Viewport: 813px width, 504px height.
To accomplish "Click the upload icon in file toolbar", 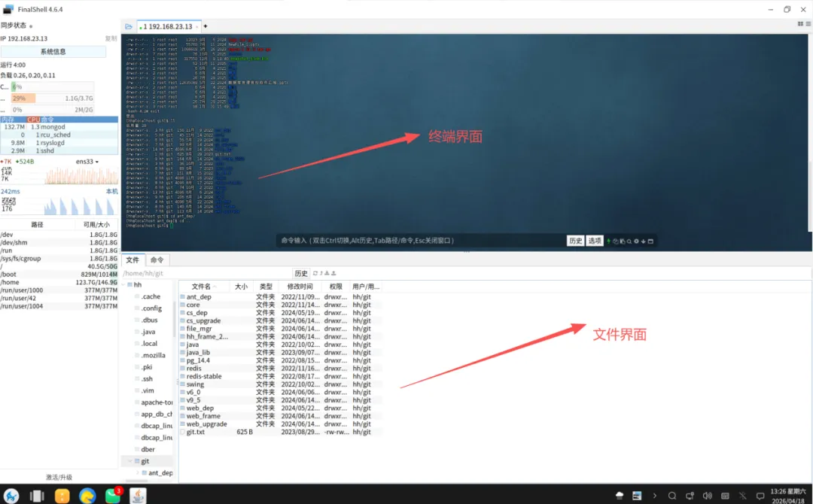I will tap(333, 273).
